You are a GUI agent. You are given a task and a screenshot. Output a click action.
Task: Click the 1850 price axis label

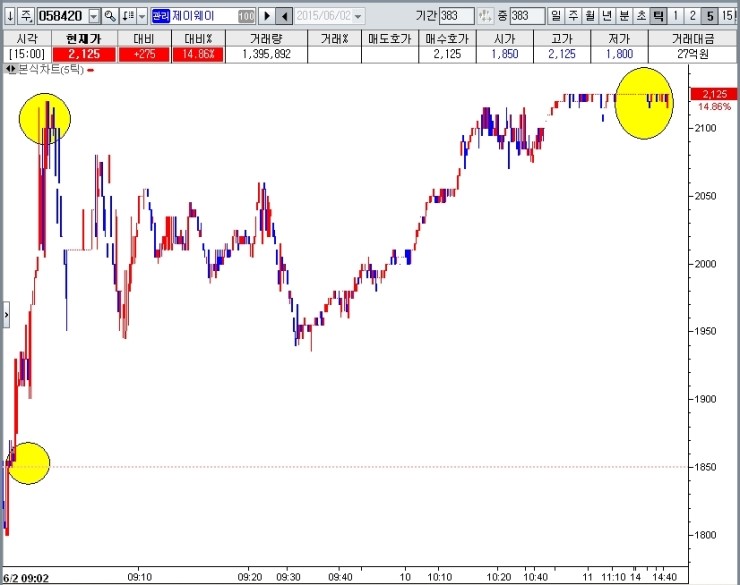705,467
